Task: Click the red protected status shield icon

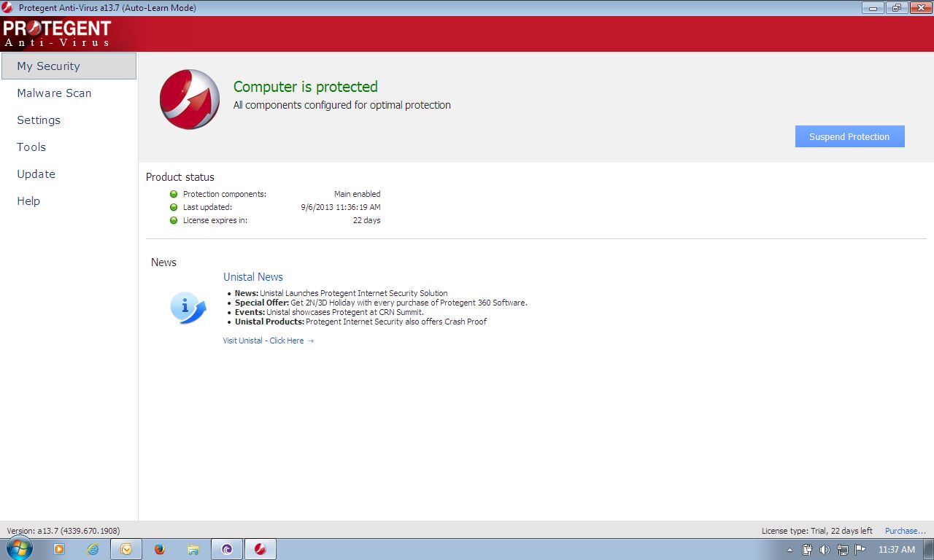Action: 190,99
